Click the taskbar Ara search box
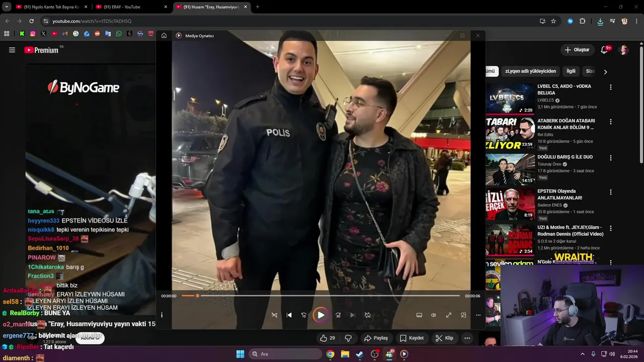This screenshot has width=644, height=362. (x=286, y=354)
